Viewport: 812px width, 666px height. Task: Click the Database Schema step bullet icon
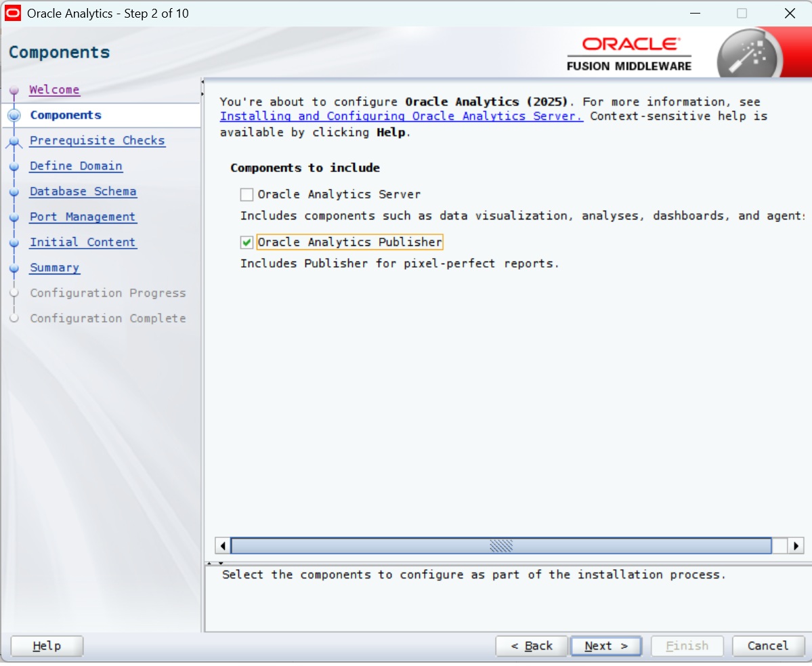tap(14, 192)
